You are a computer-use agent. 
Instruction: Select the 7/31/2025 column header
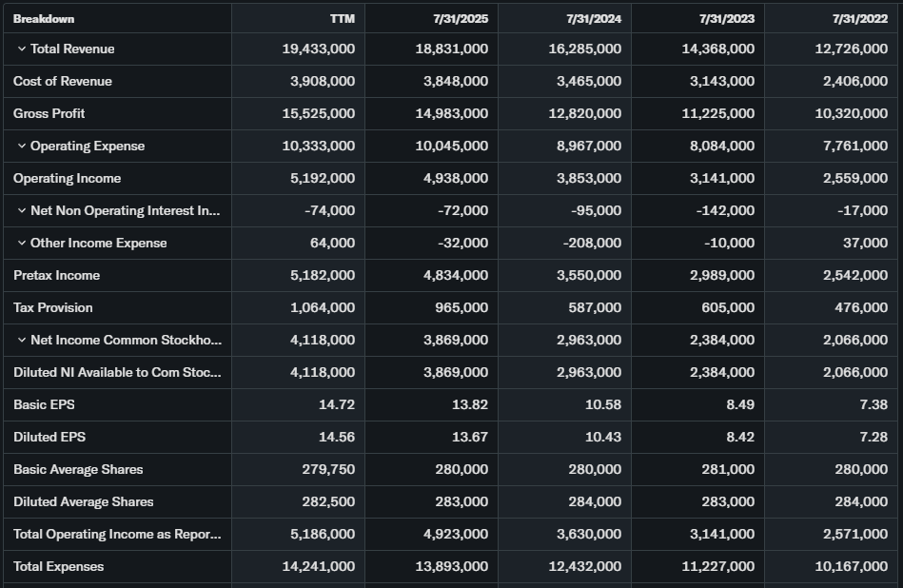coord(460,19)
